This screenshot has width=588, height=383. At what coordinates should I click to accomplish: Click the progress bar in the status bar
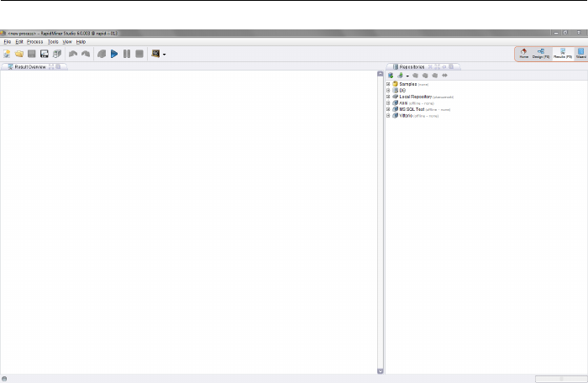coord(561,379)
